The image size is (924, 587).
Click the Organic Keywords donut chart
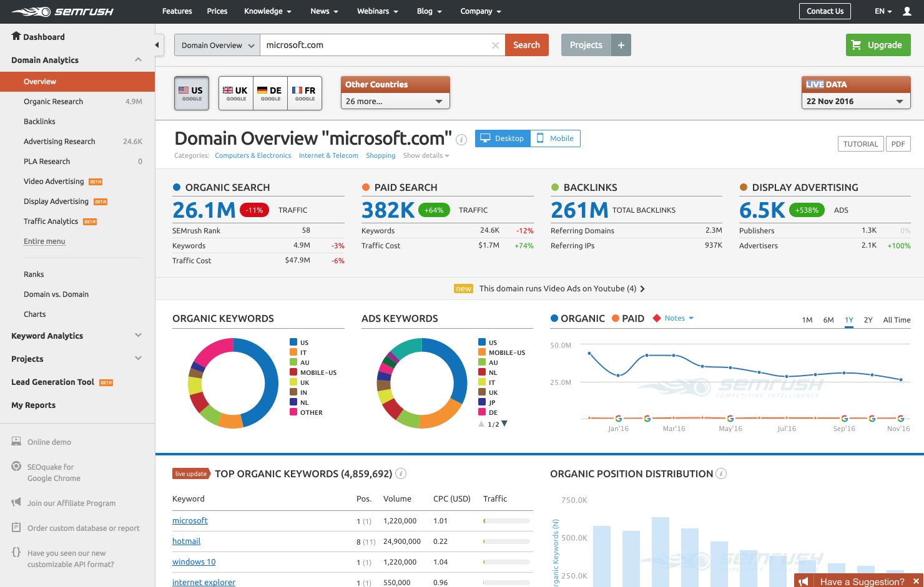click(x=233, y=383)
